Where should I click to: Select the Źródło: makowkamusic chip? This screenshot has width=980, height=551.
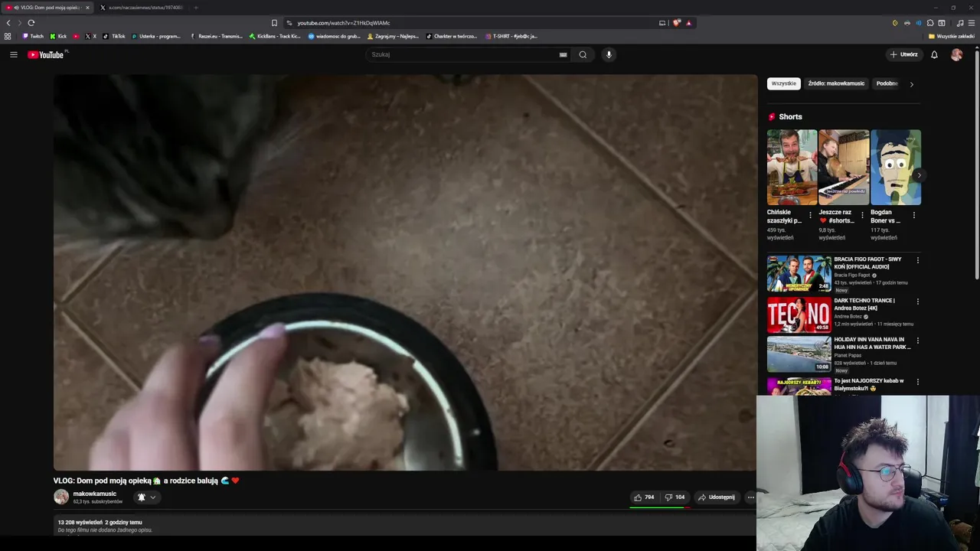[836, 83]
